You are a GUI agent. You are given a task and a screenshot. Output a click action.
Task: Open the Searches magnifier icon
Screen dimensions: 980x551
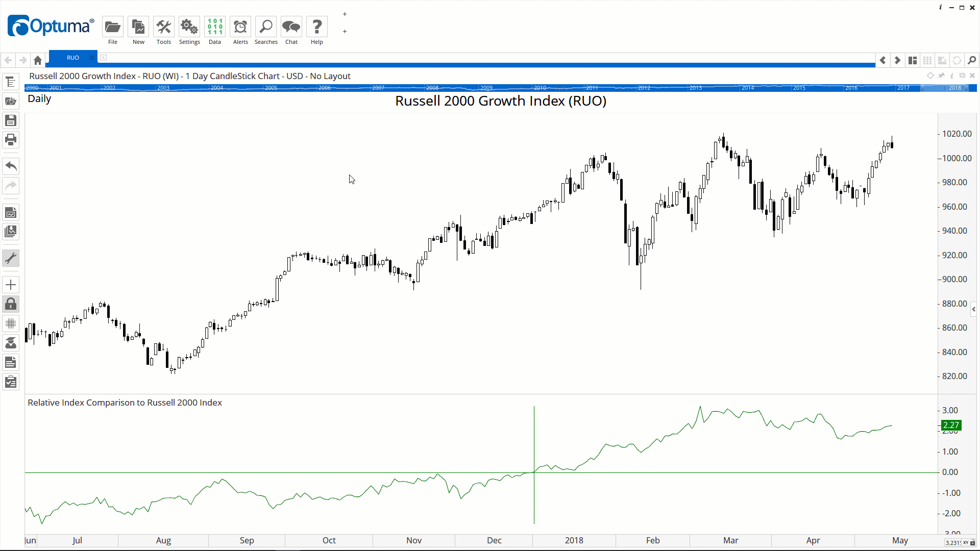click(266, 27)
